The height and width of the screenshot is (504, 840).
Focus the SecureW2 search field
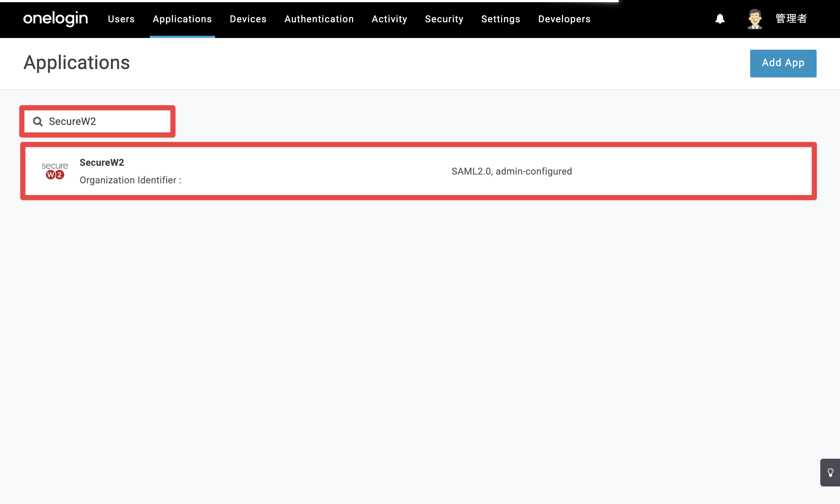coord(98,122)
